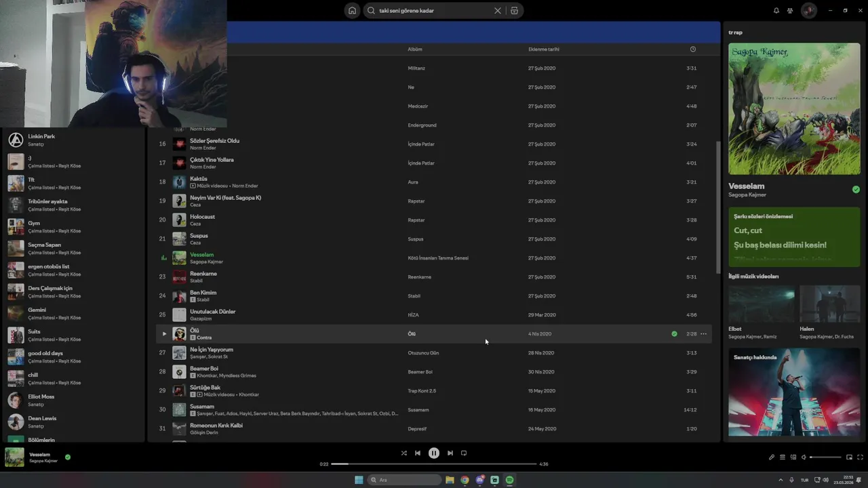The width and height of the screenshot is (868, 488).
Task: Select the track Beamer Boi
Action: [x=204, y=369]
